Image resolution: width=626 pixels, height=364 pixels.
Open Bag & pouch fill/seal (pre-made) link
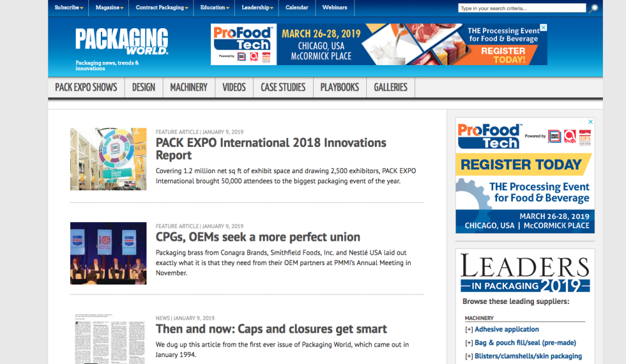tap(525, 343)
